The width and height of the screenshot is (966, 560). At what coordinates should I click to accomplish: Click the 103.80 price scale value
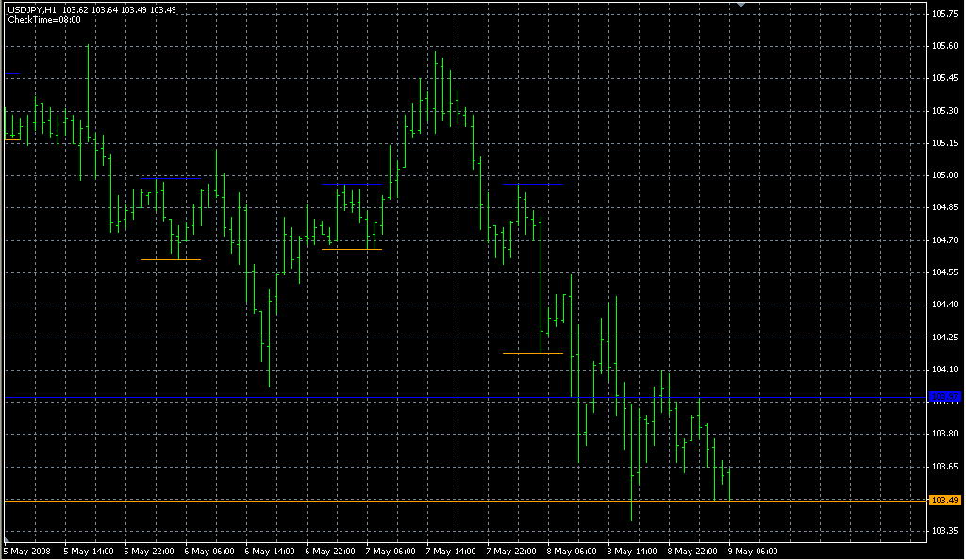coord(945,434)
